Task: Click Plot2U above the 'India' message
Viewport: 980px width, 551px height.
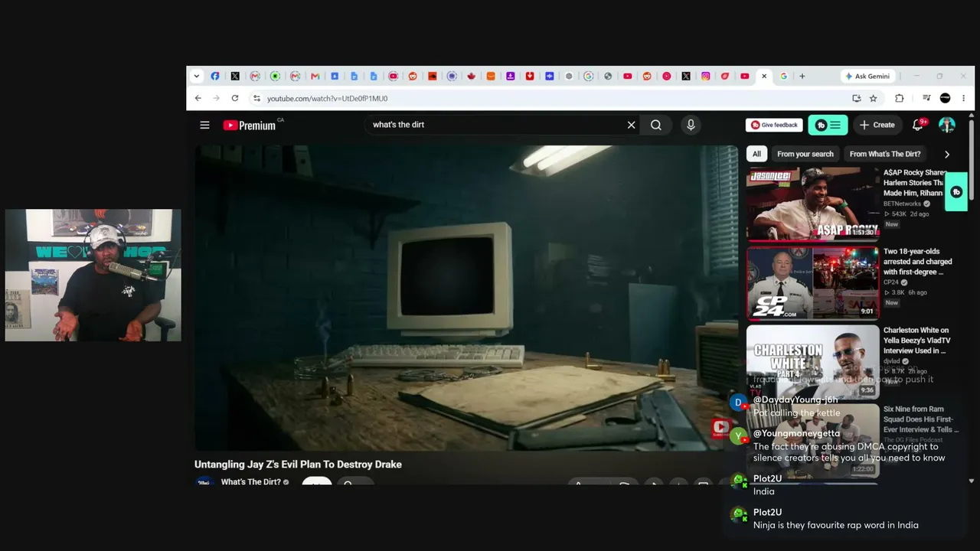Action: click(x=767, y=479)
